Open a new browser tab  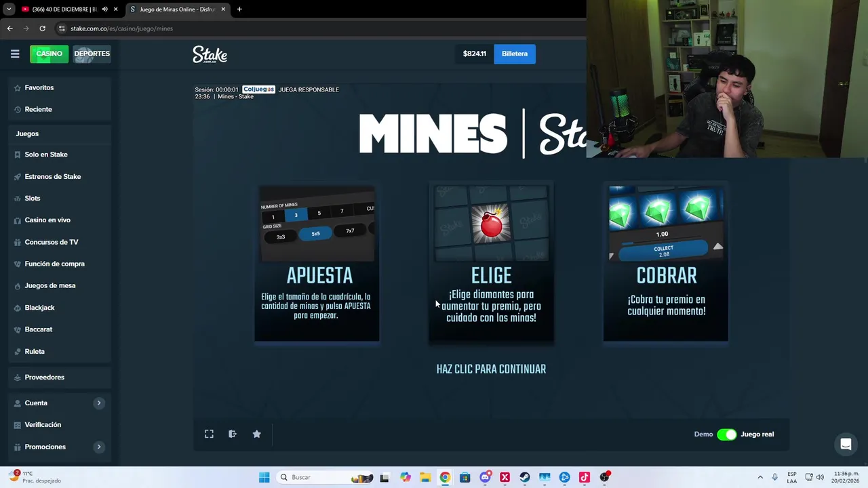click(239, 9)
